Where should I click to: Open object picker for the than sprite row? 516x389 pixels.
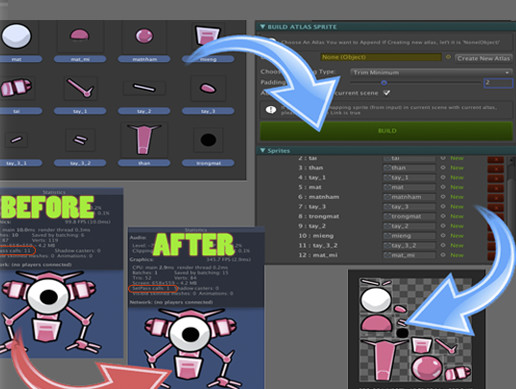tap(443, 168)
